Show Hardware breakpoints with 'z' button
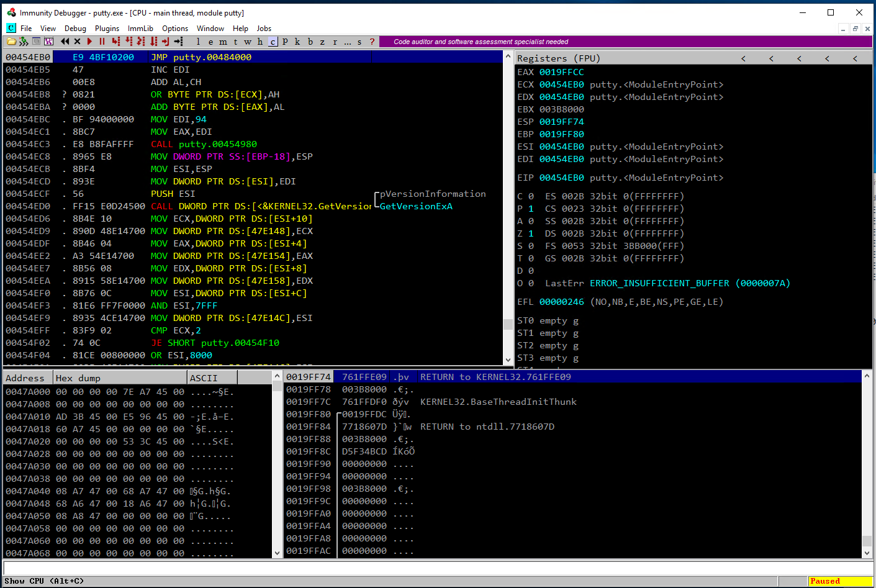Image resolution: width=876 pixels, height=588 pixels. [x=322, y=42]
